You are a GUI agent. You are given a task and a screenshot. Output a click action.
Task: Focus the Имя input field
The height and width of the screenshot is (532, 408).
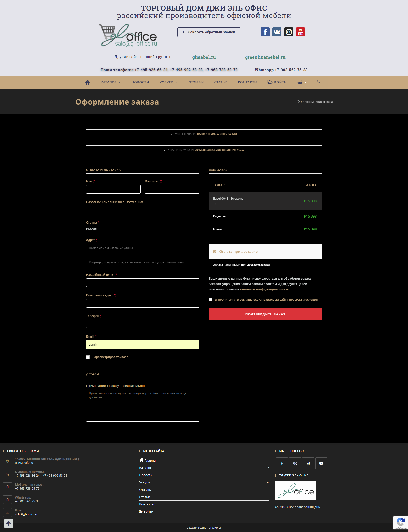113,189
